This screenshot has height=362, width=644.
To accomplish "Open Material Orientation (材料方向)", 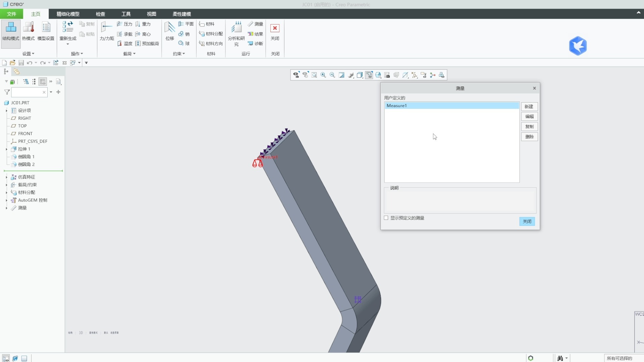I will (x=211, y=44).
